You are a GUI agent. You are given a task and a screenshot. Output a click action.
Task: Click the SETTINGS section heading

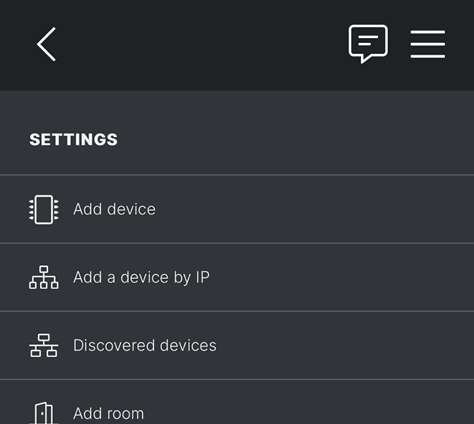(x=74, y=139)
